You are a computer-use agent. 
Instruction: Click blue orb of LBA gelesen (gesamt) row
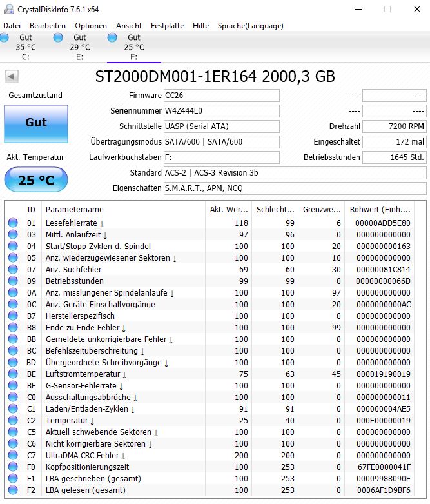(x=13, y=490)
